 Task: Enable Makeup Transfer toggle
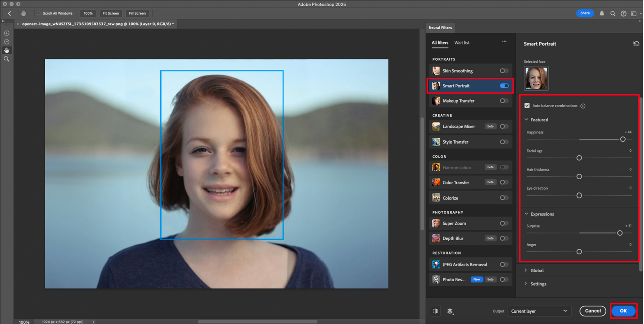pos(504,101)
